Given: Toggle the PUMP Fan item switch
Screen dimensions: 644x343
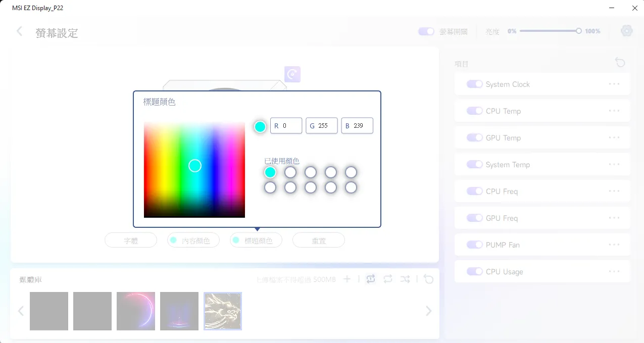Looking at the screenshot, I should click(475, 244).
